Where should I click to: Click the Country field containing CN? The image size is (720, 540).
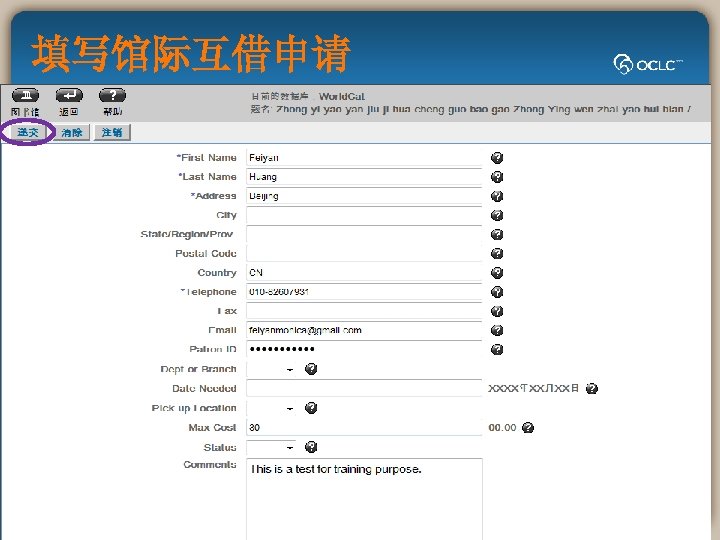364,273
